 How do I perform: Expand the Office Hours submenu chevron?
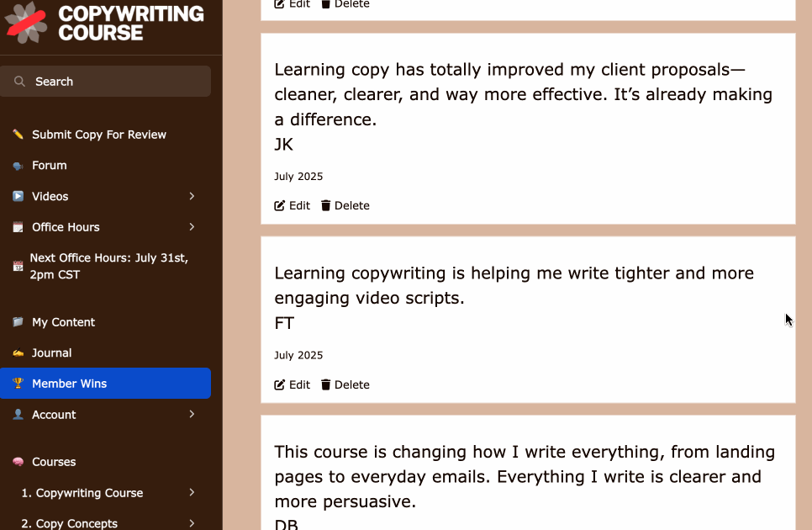pos(192,227)
